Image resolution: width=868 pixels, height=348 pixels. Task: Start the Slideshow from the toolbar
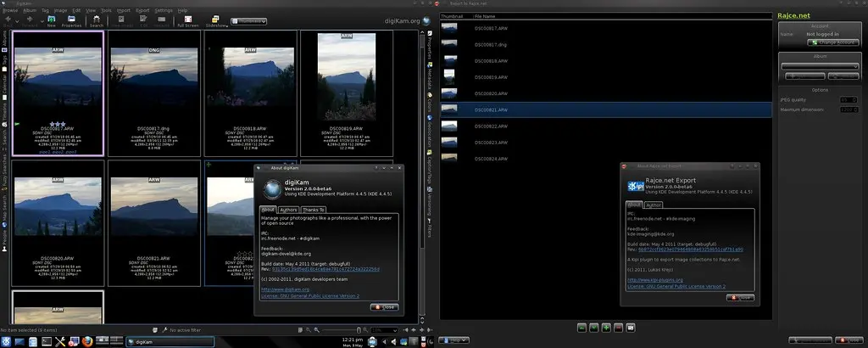point(216,21)
